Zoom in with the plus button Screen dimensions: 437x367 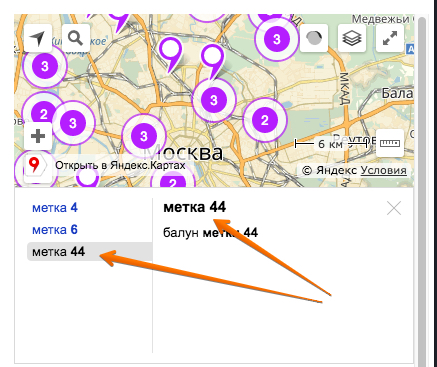point(38,136)
